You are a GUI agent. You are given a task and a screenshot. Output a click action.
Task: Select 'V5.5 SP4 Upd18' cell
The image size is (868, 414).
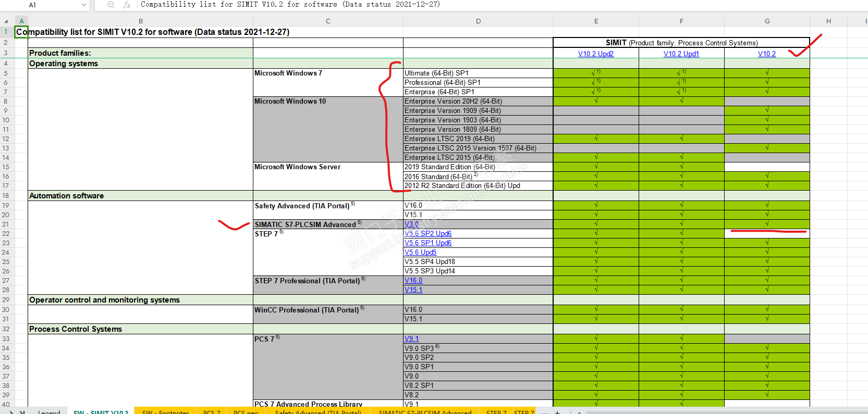pos(478,262)
